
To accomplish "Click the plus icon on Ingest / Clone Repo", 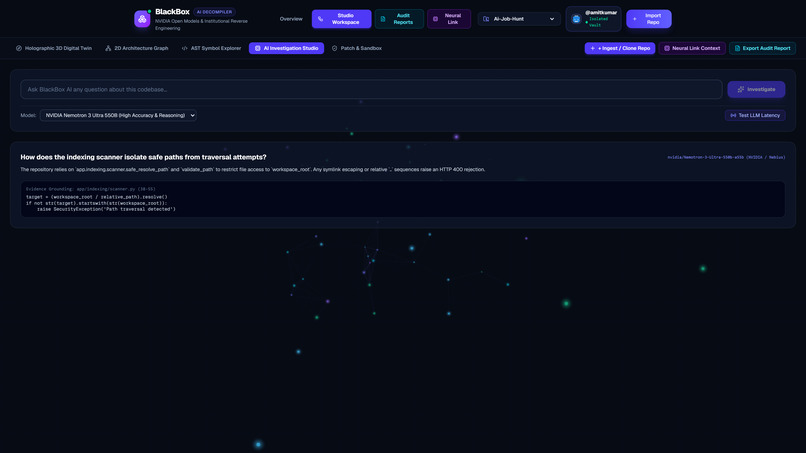I will [593, 48].
